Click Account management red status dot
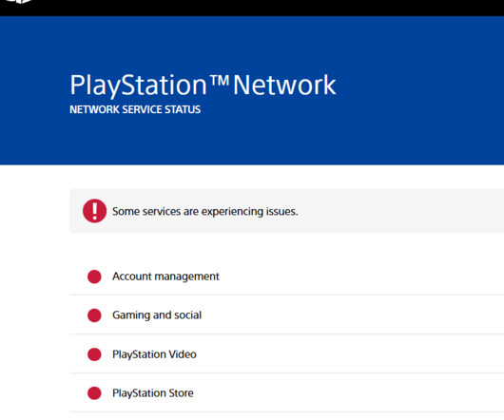 [x=94, y=277]
